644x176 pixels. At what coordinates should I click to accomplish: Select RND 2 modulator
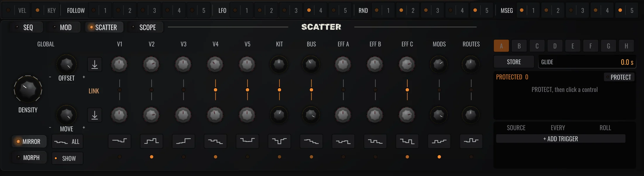coord(407,11)
